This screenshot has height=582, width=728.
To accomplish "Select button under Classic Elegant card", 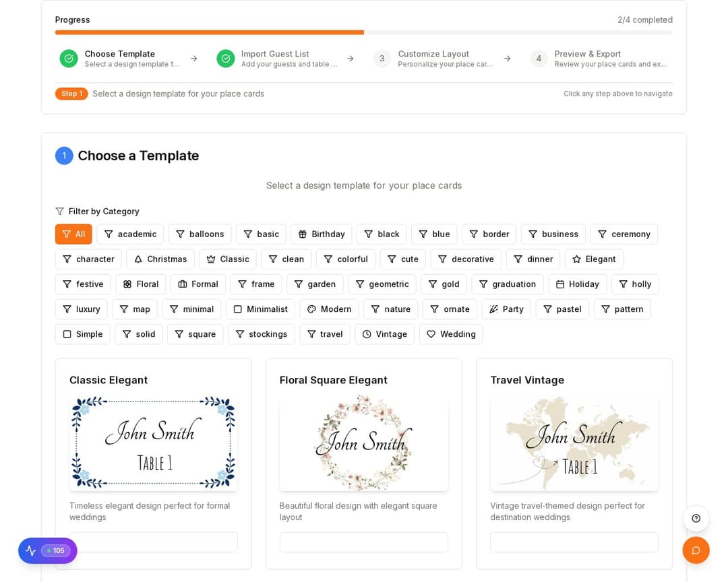I will [x=153, y=542].
